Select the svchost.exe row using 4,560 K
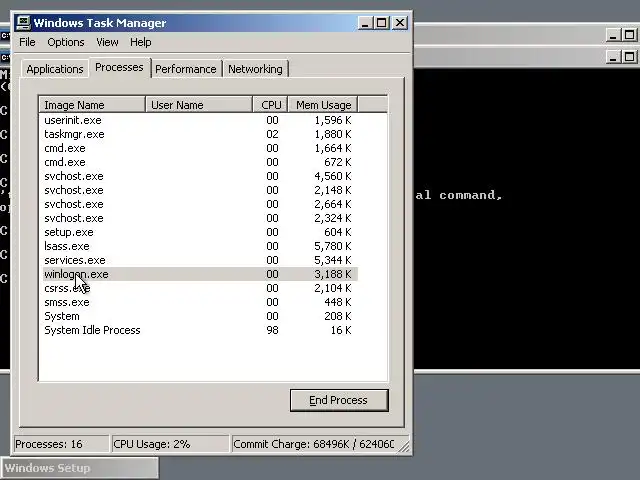Screen dimensions: 640x480 199,176
